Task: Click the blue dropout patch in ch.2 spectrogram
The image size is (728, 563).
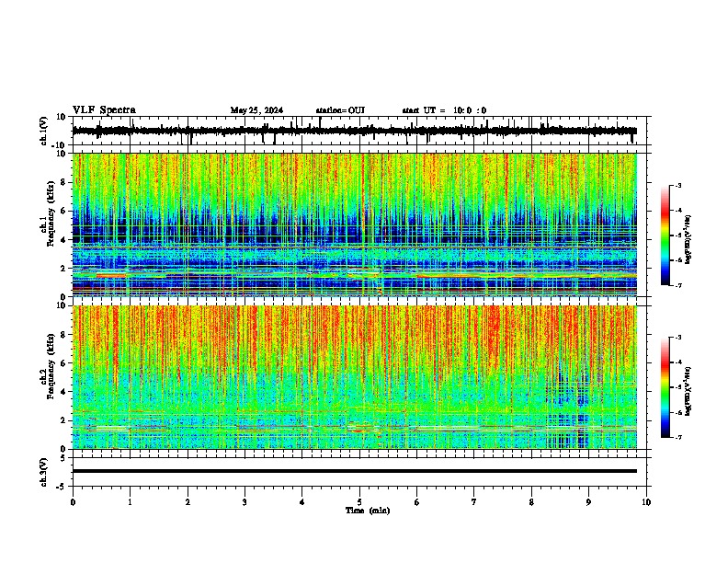Action: coord(567,408)
